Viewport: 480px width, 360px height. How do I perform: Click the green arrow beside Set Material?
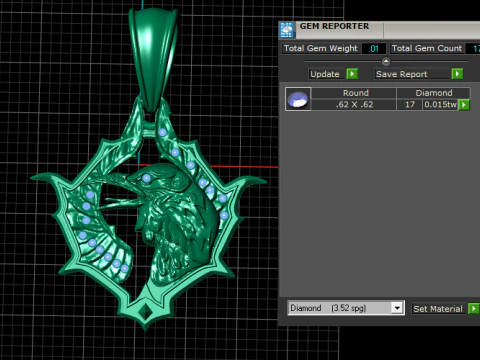click(473, 309)
